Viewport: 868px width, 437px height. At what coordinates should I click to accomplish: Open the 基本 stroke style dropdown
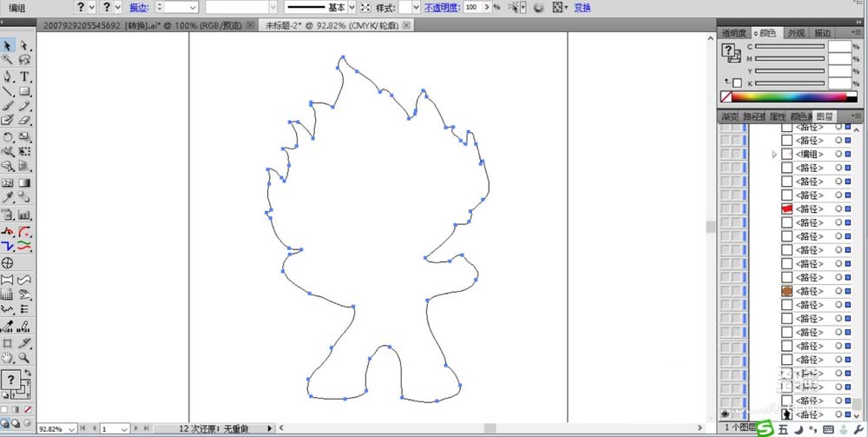(x=352, y=7)
